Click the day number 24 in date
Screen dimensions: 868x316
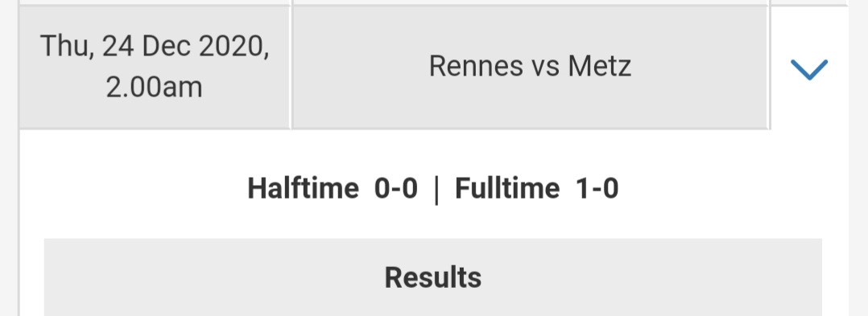[118, 46]
